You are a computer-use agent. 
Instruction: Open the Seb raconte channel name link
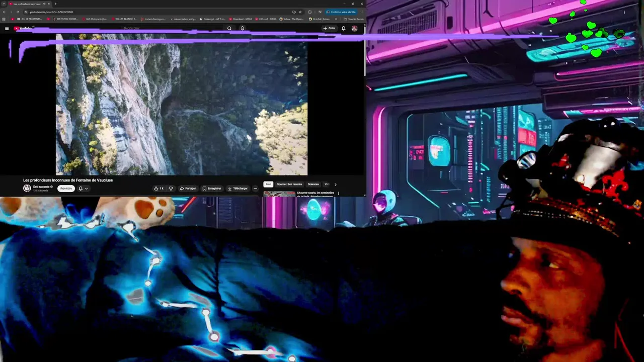(x=41, y=187)
